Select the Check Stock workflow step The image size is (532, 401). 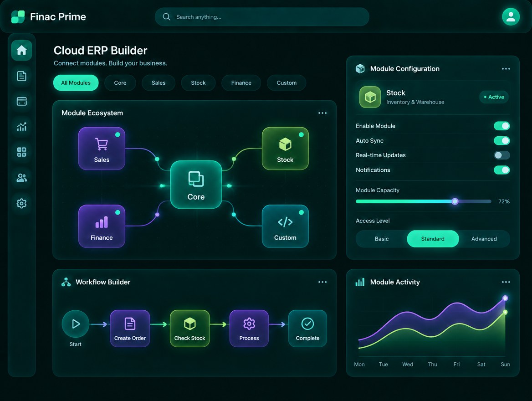coord(189,329)
